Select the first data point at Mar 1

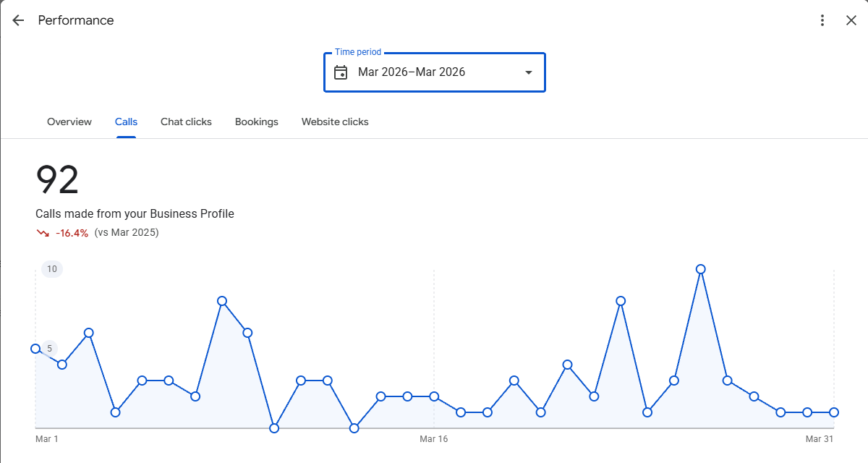(x=35, y=349)
